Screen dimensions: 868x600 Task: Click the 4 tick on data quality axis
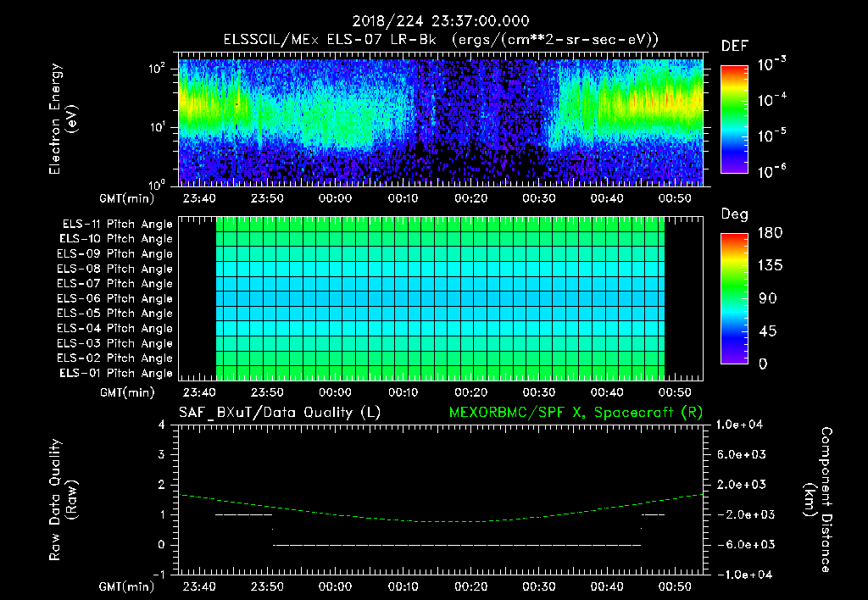161,425
